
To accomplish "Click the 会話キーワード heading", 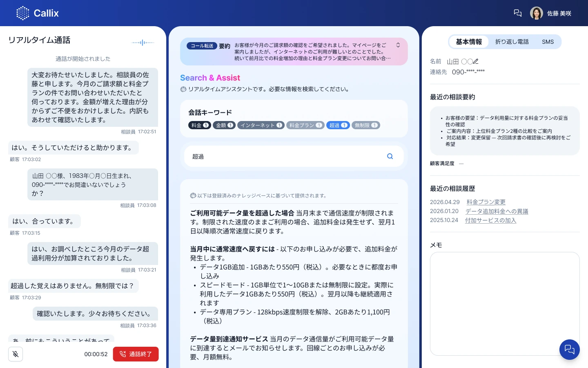I will [x=210, y=112].
